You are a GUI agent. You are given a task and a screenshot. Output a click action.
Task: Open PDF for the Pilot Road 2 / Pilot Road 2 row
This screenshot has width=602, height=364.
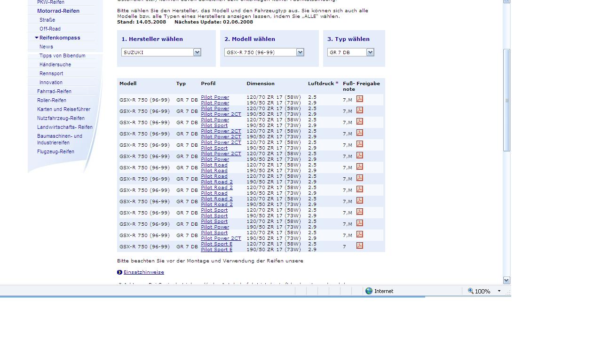[359, 200]
